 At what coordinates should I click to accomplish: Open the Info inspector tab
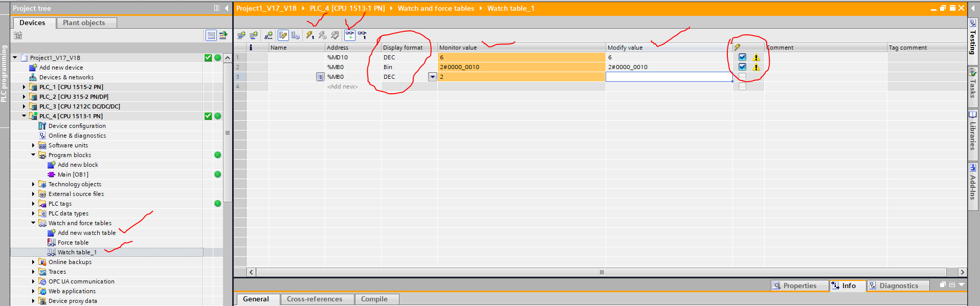[x=848, y=286]
